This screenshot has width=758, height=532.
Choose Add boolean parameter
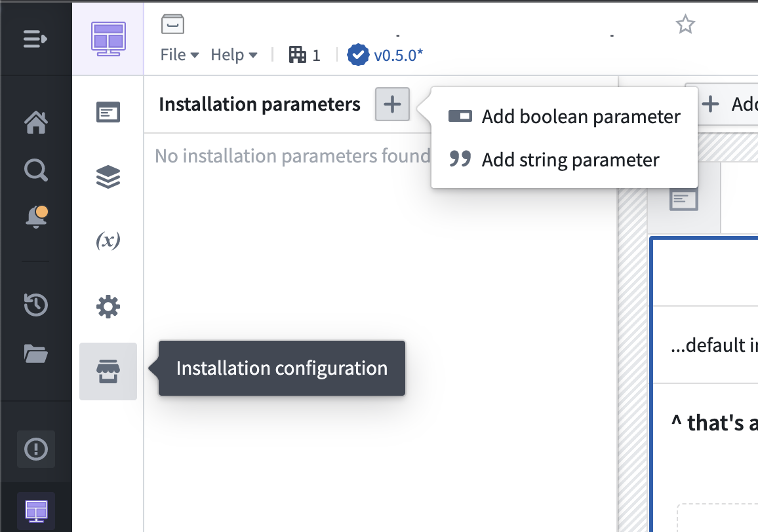[564, 117]
